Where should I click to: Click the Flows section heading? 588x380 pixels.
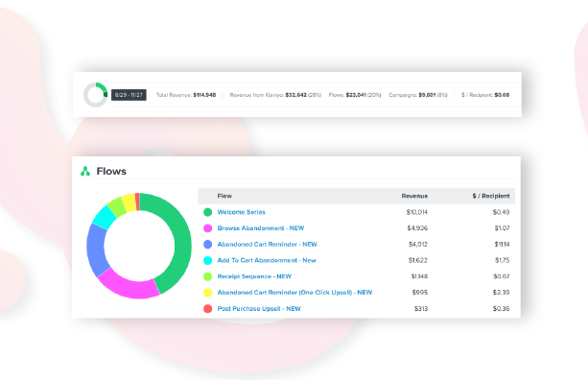coord(111,171)
